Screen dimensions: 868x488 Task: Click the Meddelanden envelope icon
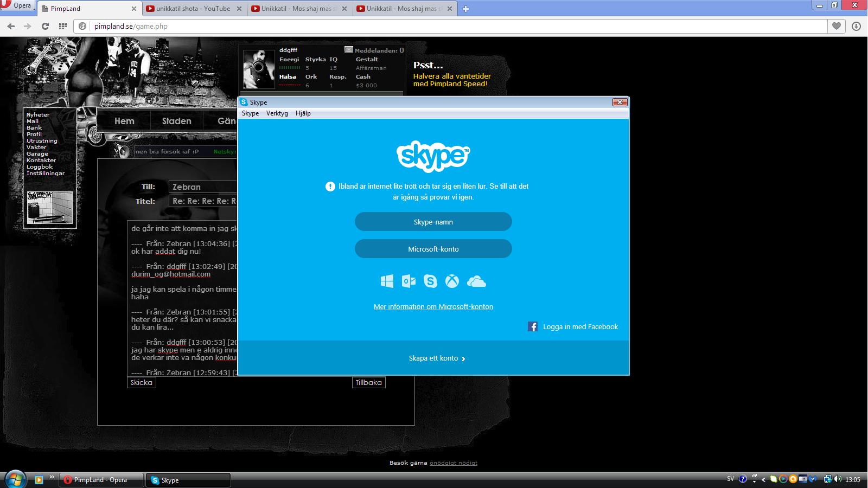(x=349, y=49)
